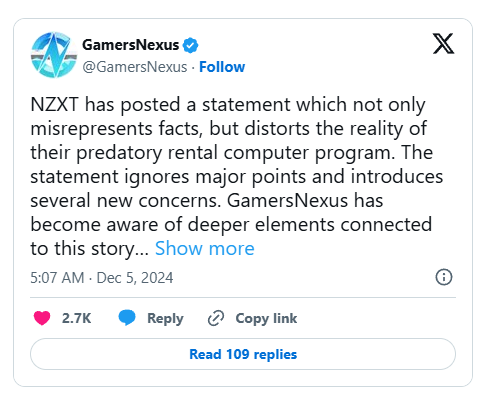Open the @GamersNexus handle link
The width and height of the screenshot is (488, 404).
pyautogui.click(x=135, y=67)
